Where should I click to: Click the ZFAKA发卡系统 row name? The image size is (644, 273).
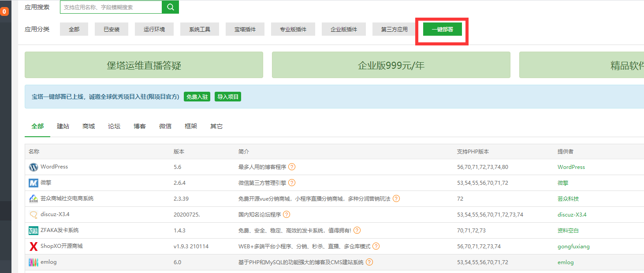click(x=60, y=230)
